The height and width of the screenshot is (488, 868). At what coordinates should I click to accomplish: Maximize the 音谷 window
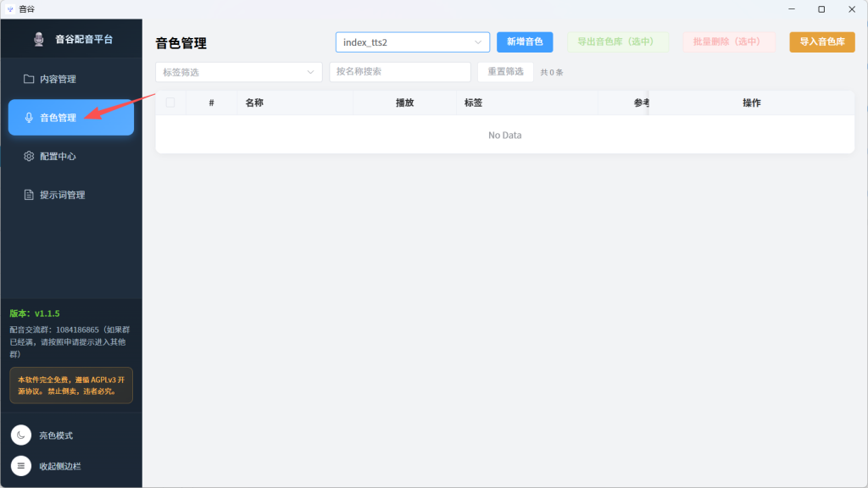[x=821, y=9]
